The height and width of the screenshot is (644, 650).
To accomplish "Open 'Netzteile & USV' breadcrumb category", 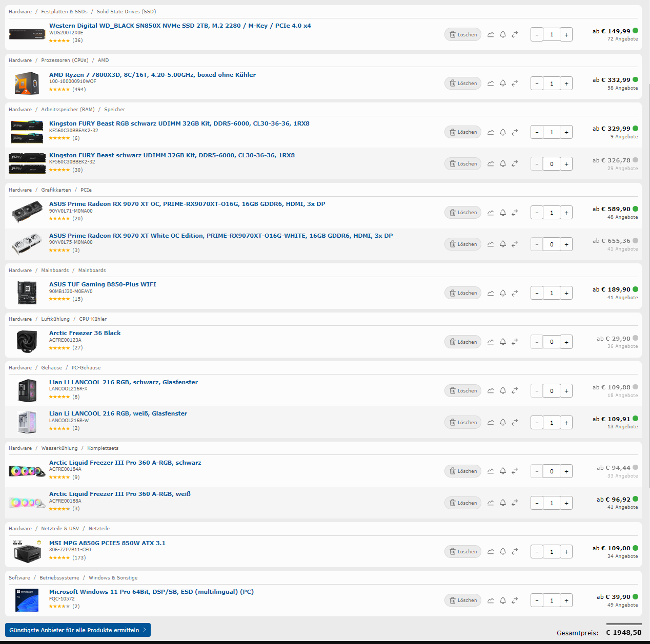I will click(60, 529).
